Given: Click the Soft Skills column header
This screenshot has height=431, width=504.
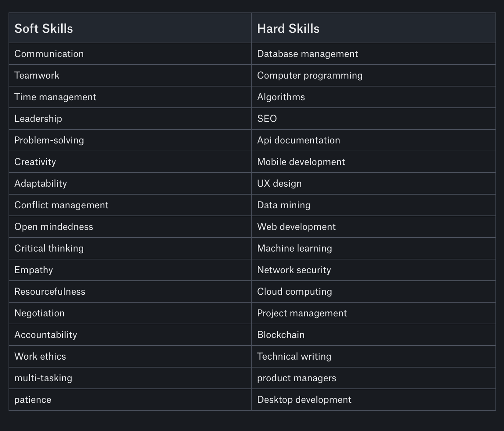Looking at the screenshot, I should tap(44, 28).
